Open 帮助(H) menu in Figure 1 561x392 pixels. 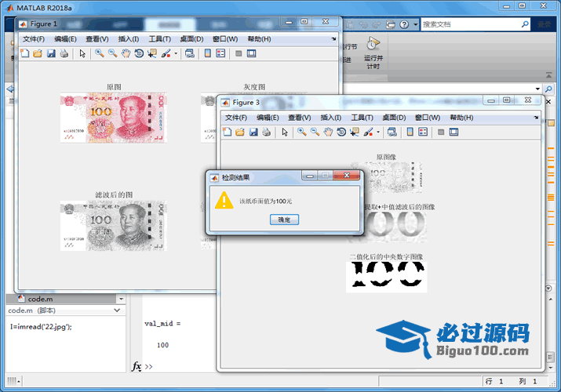[260, 39]
